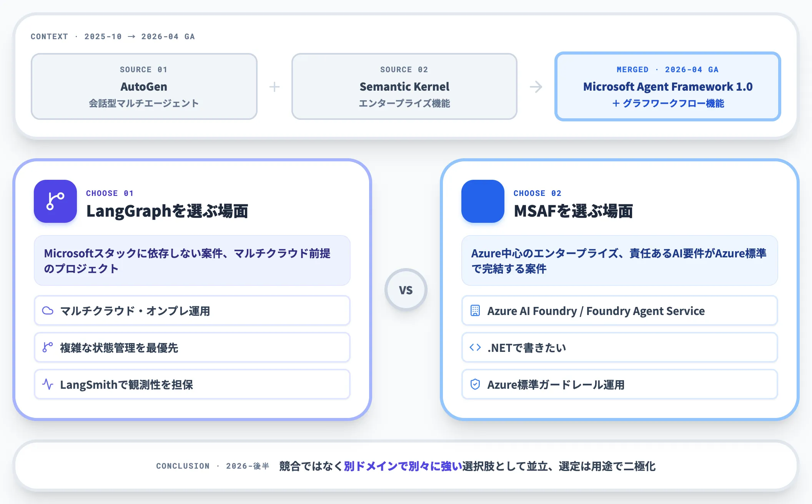Click the purple LangGraph branch icon
812x504 pixels.
55,201
